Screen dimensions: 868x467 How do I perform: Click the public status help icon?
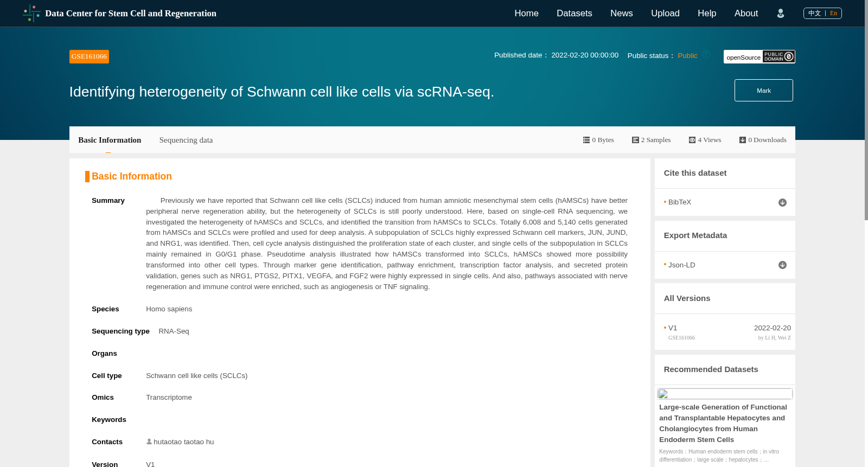pos(706,54)
